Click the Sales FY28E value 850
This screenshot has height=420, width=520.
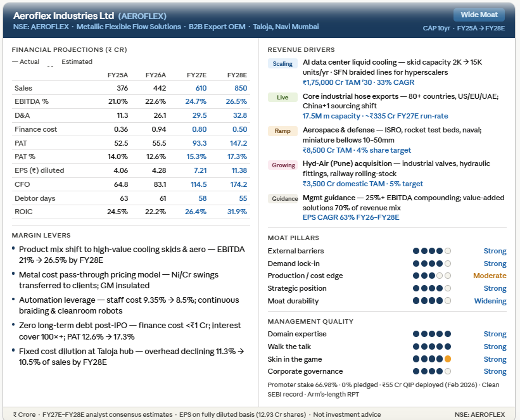[241, 88]
